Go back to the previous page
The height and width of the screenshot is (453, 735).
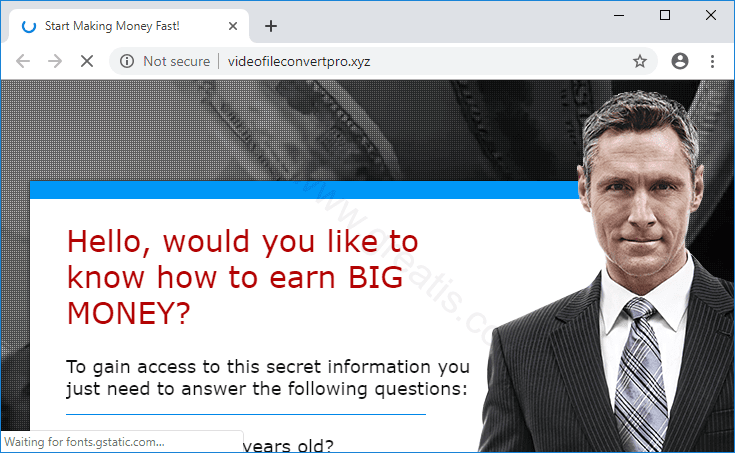click(22, 61)
